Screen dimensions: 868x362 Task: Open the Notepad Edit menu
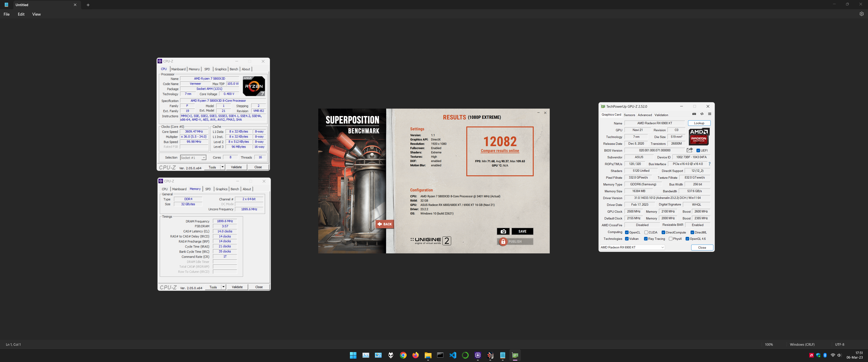(21, 14)
